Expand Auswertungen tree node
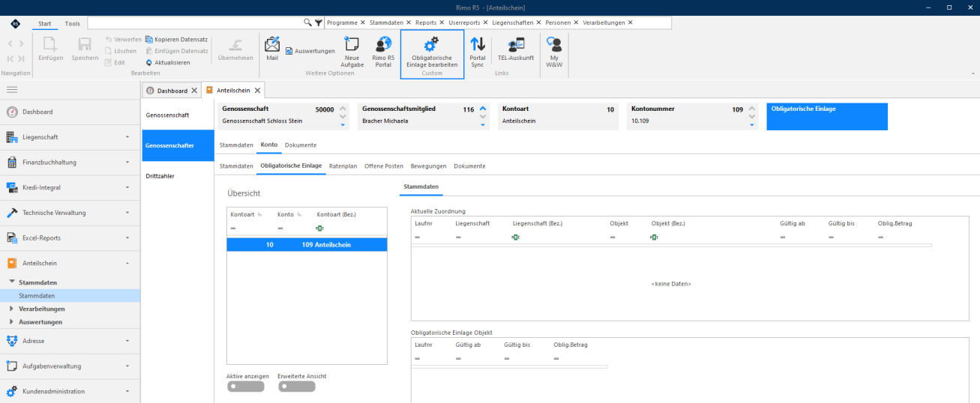Screen dimensions: 980x403 11,321
